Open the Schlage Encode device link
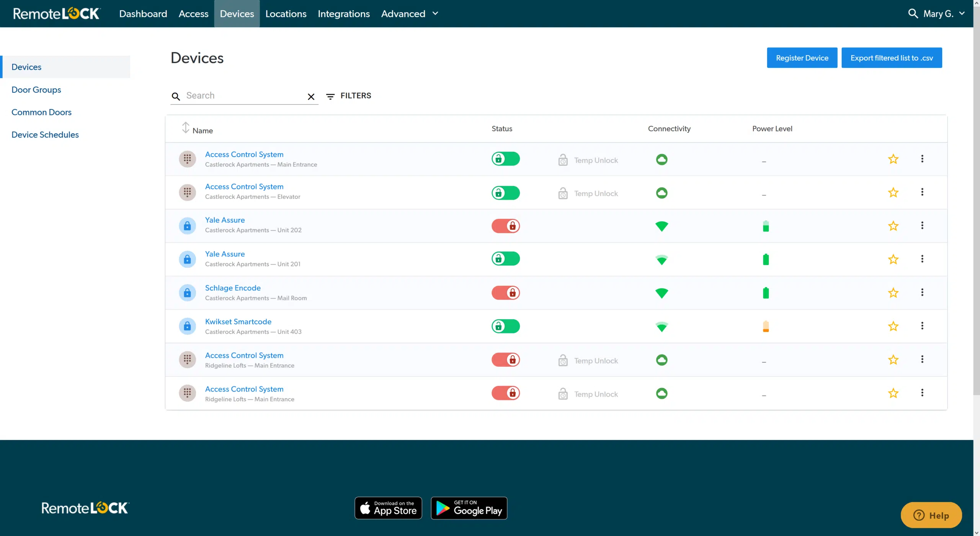Viewport: 980px width, 536px height. (233, 288)
